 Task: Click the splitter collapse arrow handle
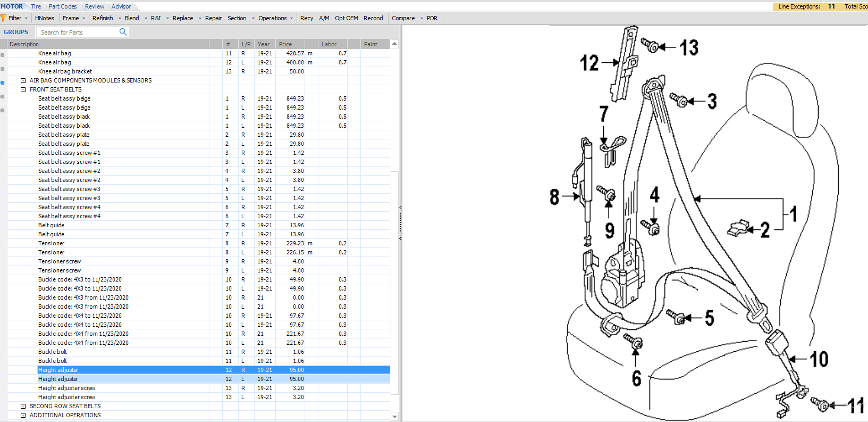click(x=400, y=224)
